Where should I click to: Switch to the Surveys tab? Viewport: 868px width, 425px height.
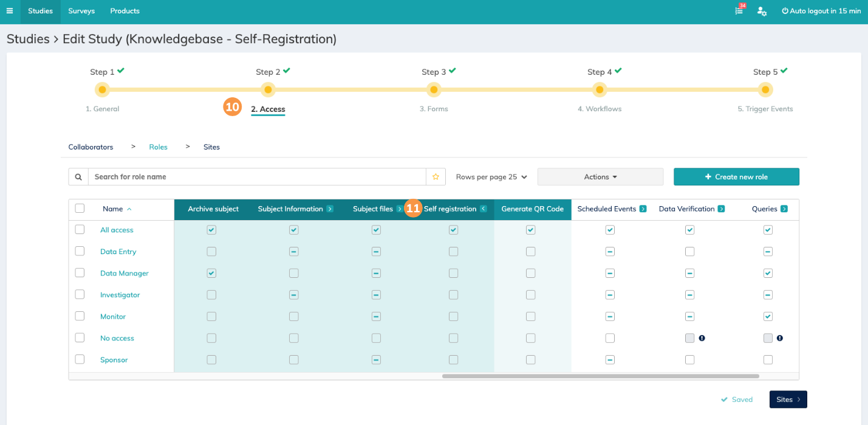[x=81, y=11]
